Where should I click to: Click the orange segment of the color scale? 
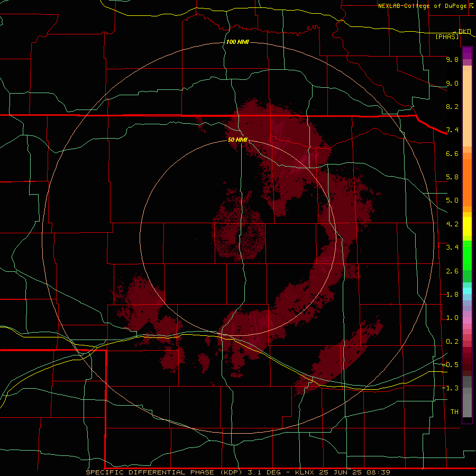[467, 182]
